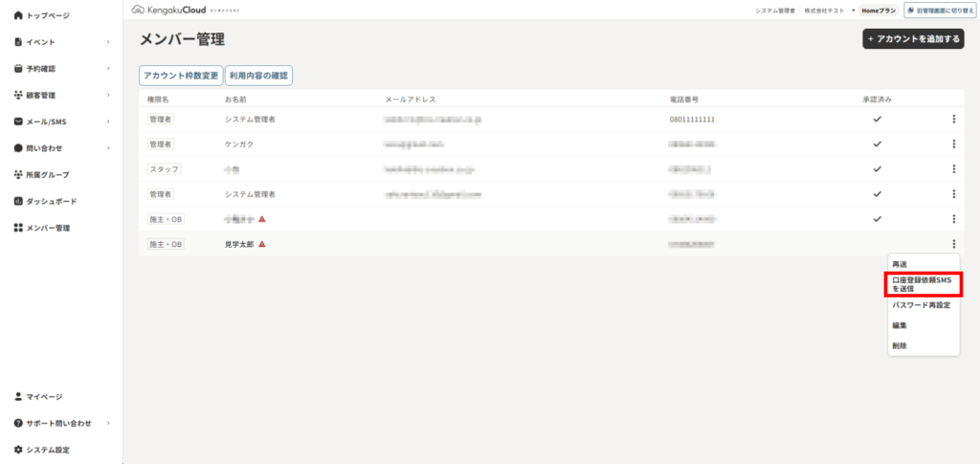Expand the メール/SMS sidebar submenu

[x=108, y=122]
